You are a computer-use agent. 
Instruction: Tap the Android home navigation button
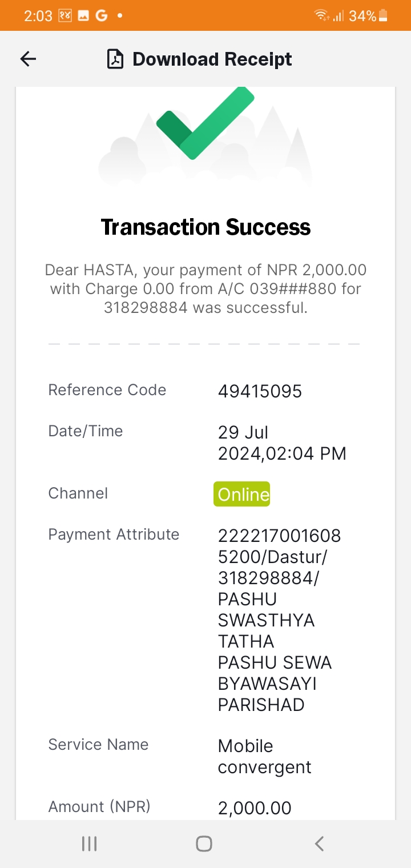[x=204, y=843]
